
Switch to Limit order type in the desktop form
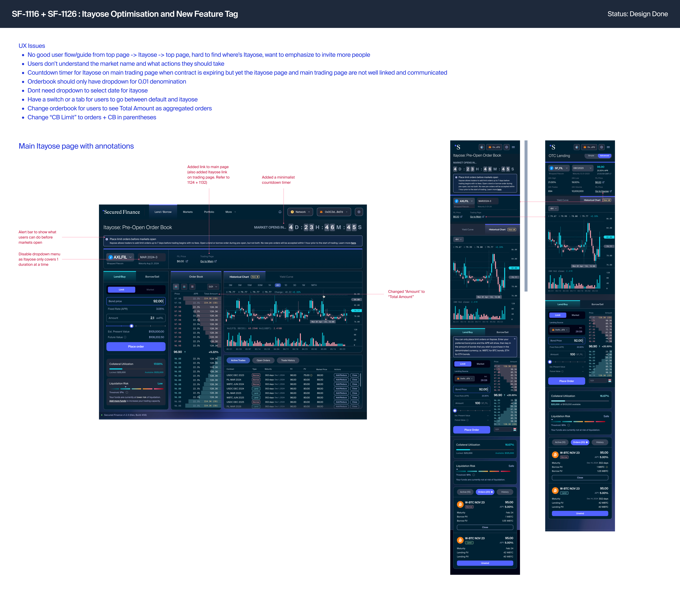pos(121,289)
